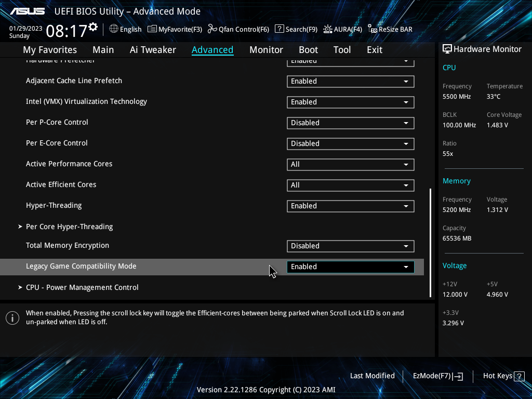Open Intel (VMX) Virtualization Technology dropdown
The height and width of the screenshot is (399, 532).
(x=351, y=102)
